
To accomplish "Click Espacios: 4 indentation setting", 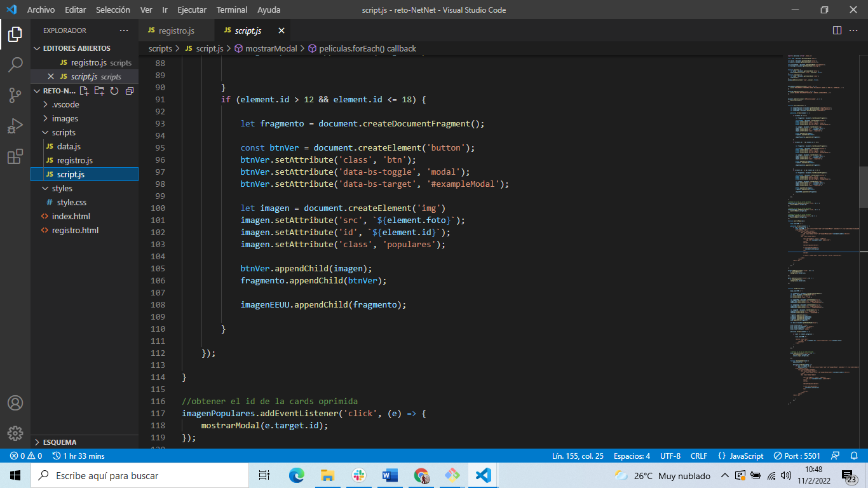I will pyautogui.click(x=632, y=456).
